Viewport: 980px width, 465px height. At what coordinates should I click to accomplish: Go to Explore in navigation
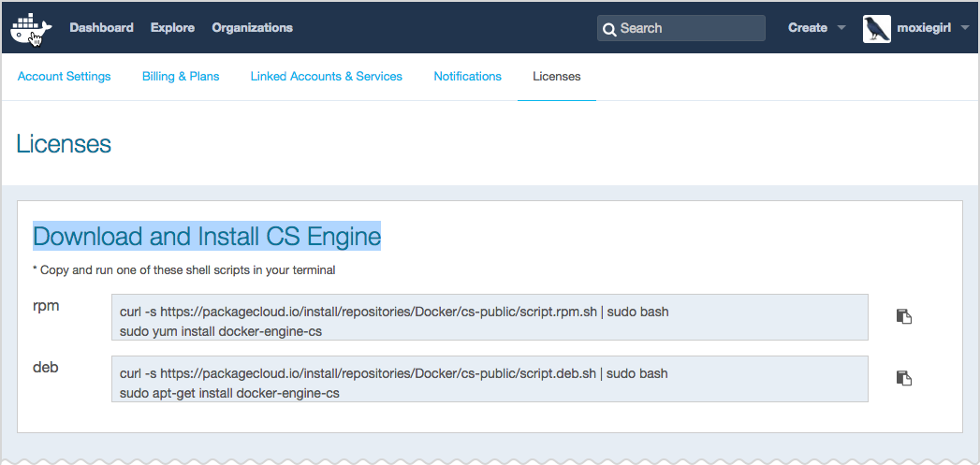pos(172,28)
